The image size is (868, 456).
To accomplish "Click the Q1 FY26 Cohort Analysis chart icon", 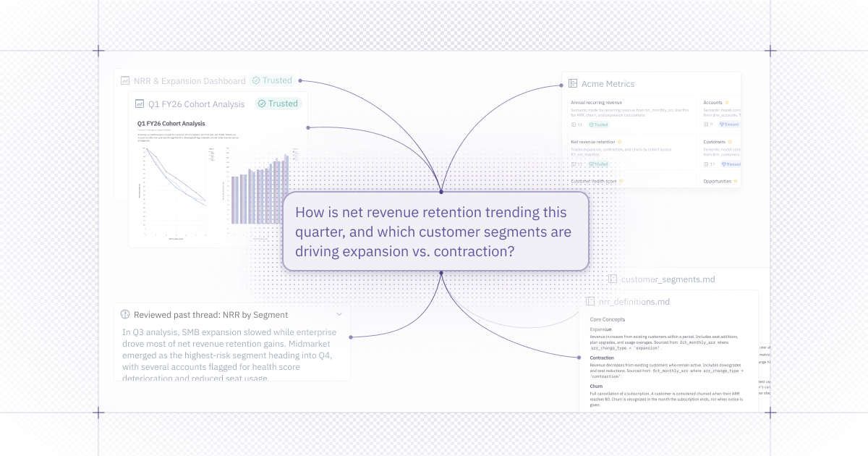I will click(140, 104).
